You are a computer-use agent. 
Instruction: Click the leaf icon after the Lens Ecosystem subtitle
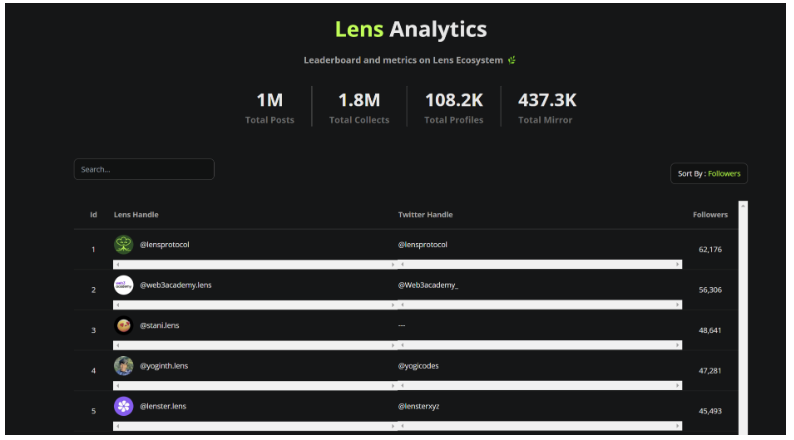512,60
